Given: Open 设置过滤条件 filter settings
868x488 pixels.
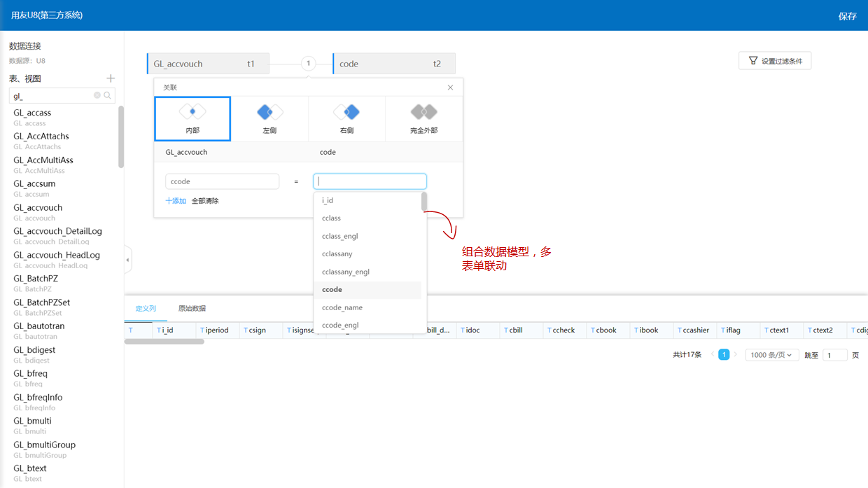Looking at the screenshot, I should pyautogui.click(x=775, y=61).
